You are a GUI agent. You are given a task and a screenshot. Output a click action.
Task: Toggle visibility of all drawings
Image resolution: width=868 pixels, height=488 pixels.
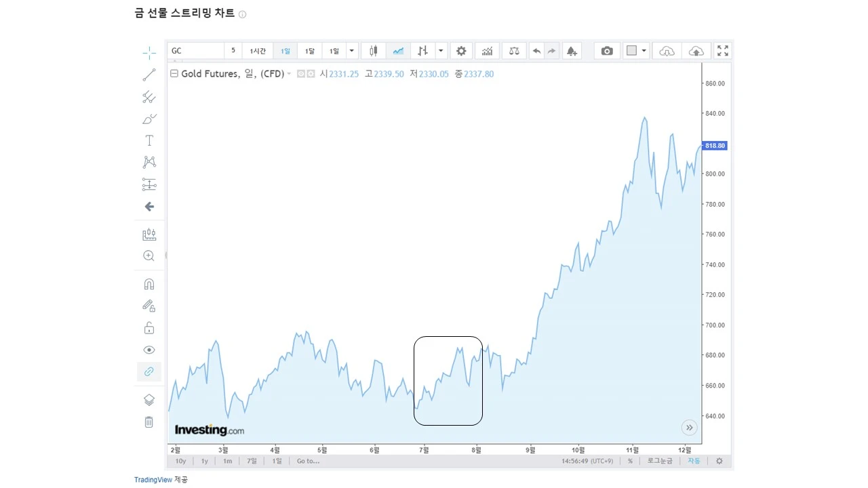tap(149, 350)
